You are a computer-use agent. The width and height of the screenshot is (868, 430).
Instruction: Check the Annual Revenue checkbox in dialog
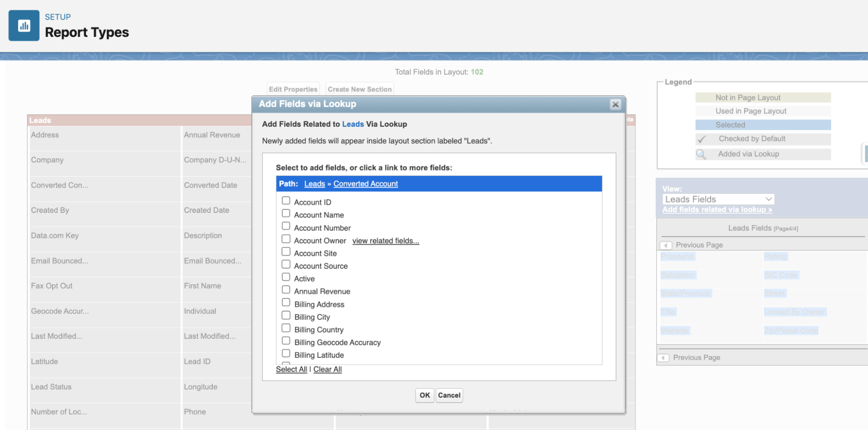[x=286, y=289]
